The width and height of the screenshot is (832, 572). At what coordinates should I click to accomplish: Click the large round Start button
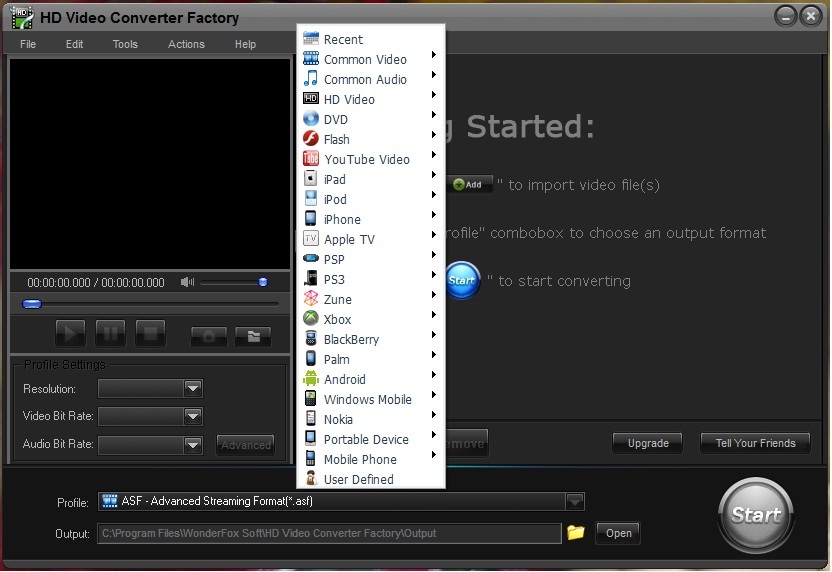(756, 514)
